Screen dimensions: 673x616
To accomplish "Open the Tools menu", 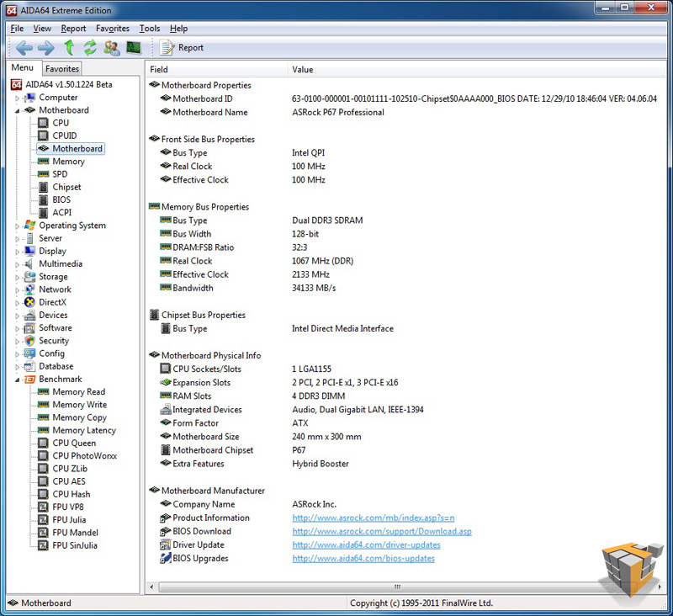I will [150, 29].
